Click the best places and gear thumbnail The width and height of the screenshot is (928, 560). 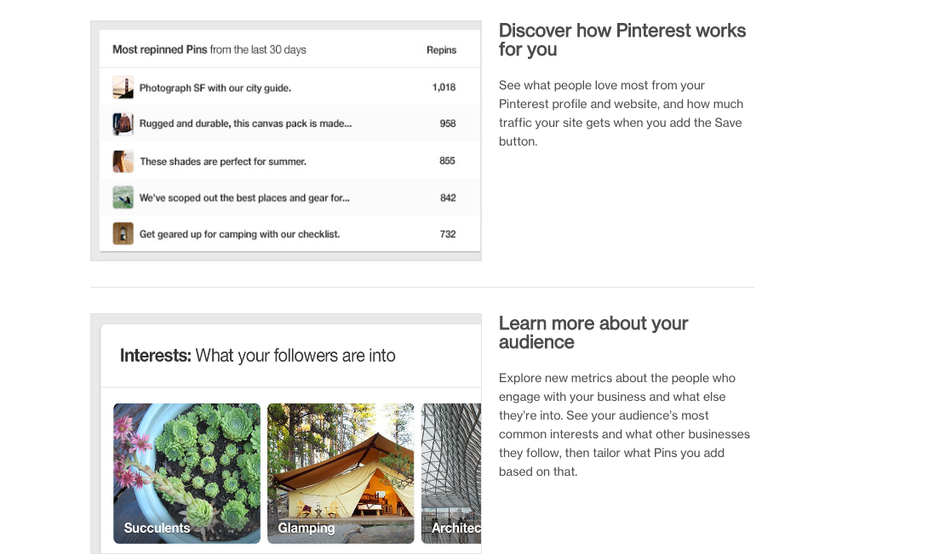(x=123, y=197)
